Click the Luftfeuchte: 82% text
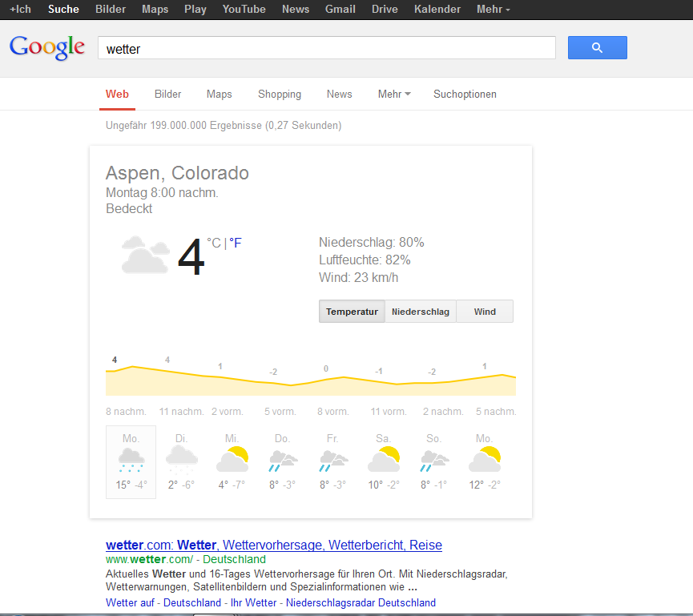Viewport: 693px width, 616px height. (x=365, y=260)
